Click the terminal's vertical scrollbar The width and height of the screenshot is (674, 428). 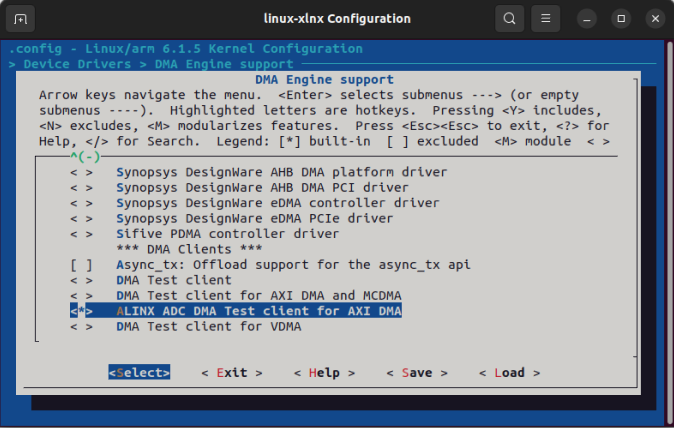[670, 232]
